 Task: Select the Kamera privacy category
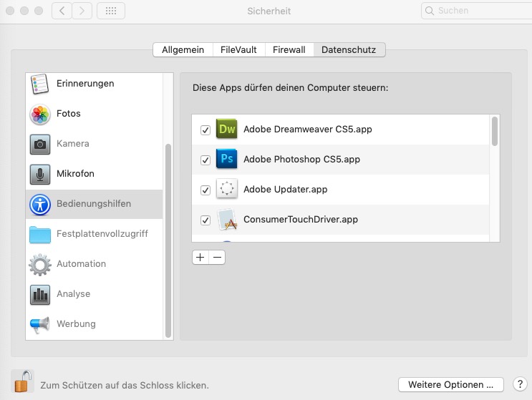(95, 144)
